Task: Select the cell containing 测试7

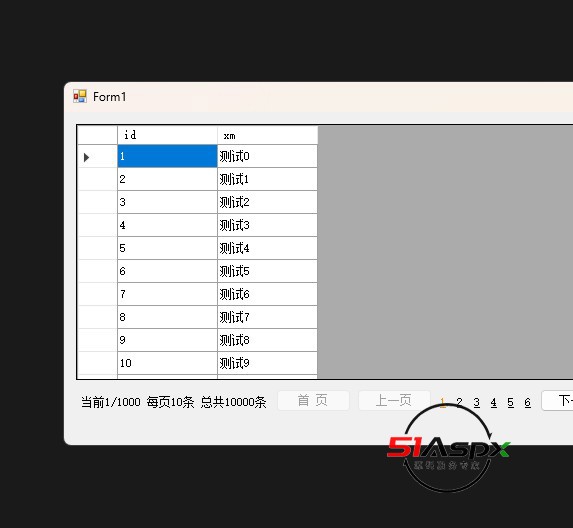Action: tap(267, 317)
